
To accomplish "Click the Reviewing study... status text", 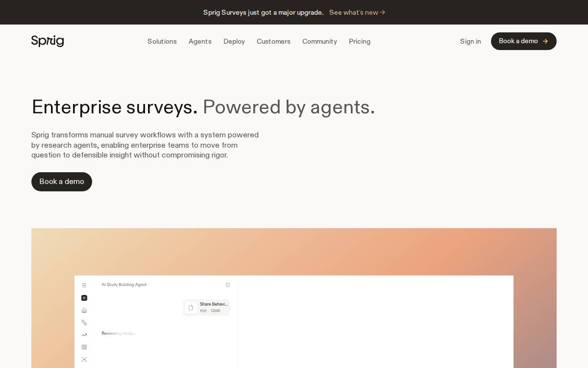I will point(119,334).
